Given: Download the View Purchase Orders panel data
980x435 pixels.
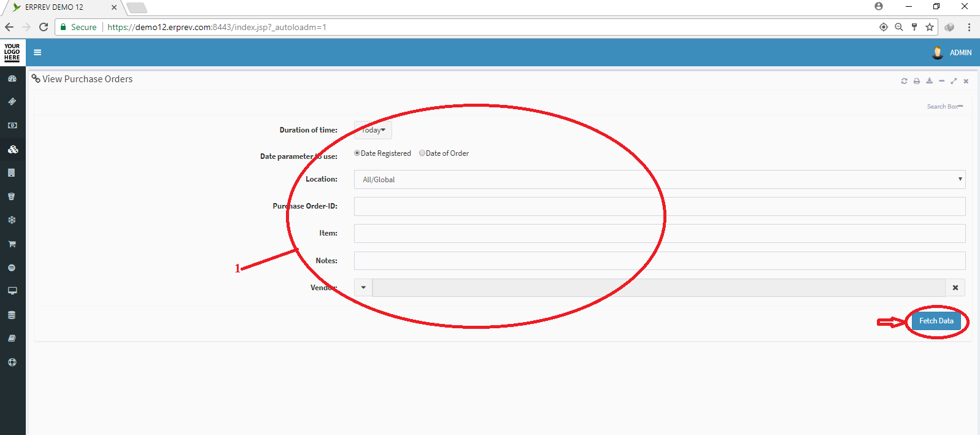Looking at the screenshot, I should tap(929, 81).
